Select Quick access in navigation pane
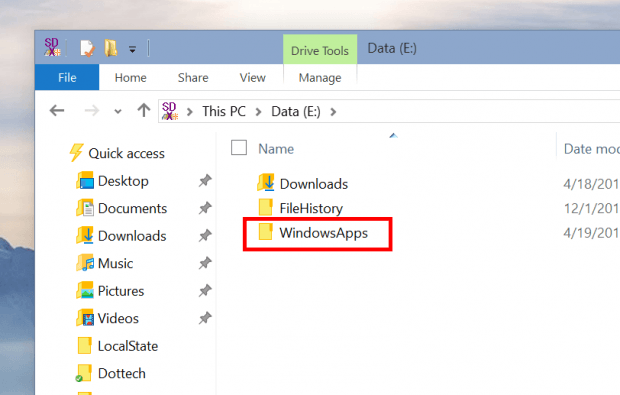Viewport: 620px width, 395px height. coord(127,153)
